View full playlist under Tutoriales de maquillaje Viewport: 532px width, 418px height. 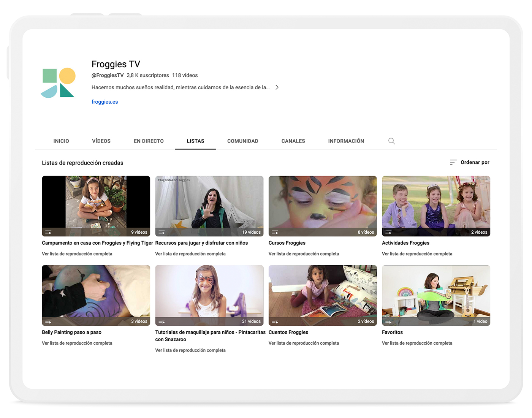tap(190, 350)
